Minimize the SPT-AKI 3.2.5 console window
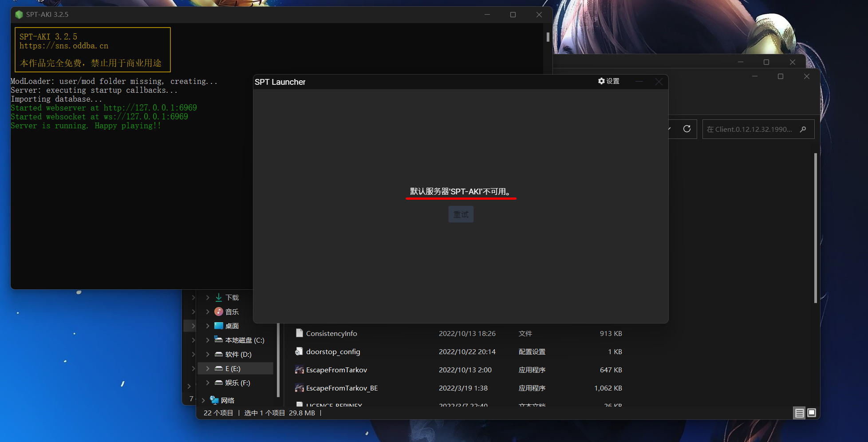 coord(487,15)
